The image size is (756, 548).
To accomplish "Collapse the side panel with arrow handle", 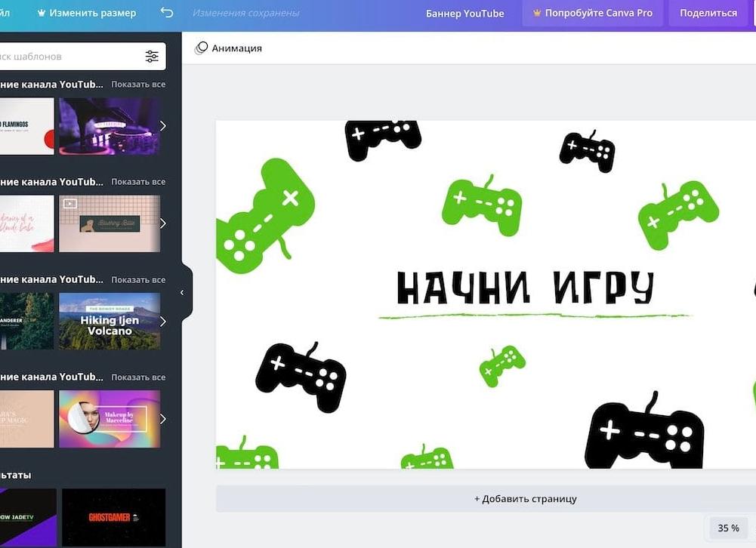I will 182,292.
